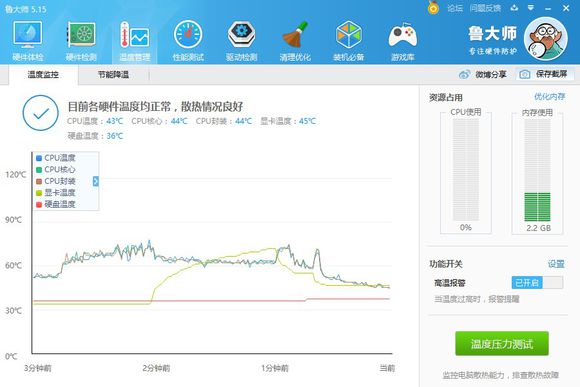The height and width of the screenshot is (387, 580).
Task: Toggle the 高温报警 已开启 switch
Action: (537, 283)
